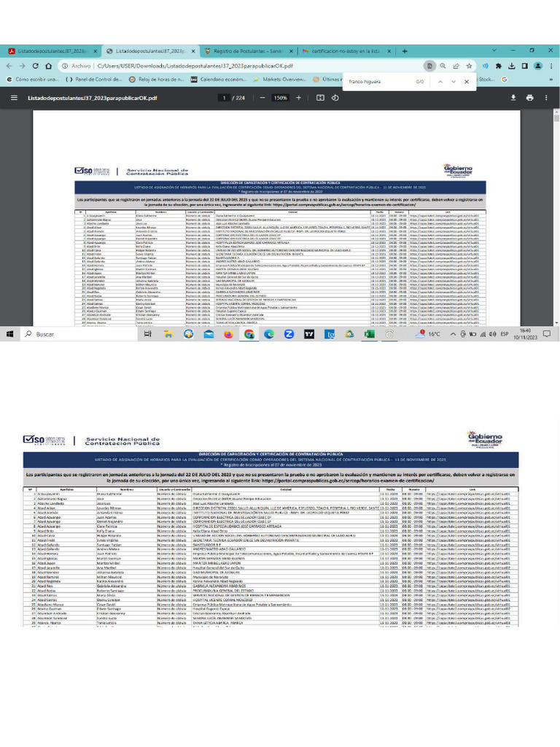Open the Windows Start menu
This screenshot has width=560, height=747.
coord(9,334)
